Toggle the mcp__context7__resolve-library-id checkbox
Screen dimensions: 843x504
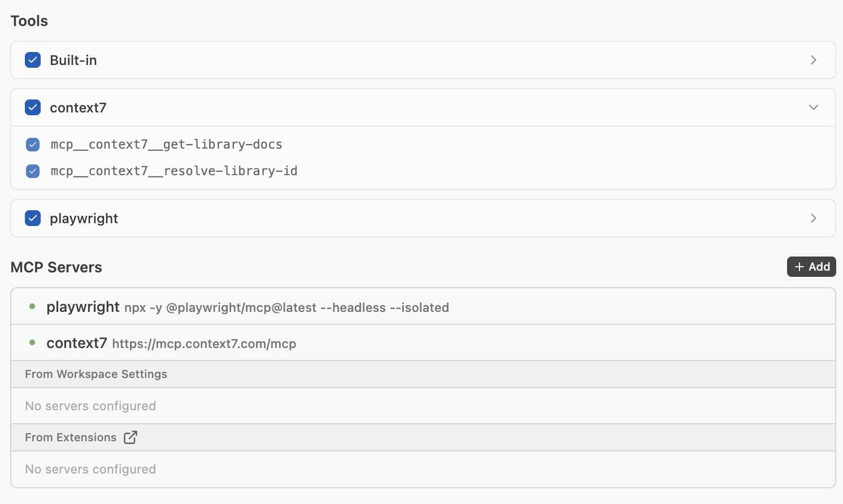pos(33,171)
